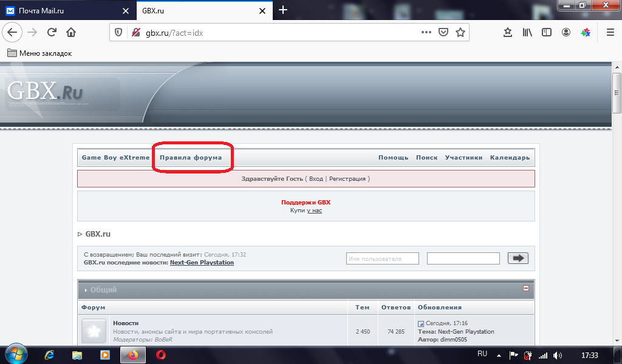Click the GBX.Ru site logo
Viewport: 622px width, 364px height.
[x=44, y=92]
